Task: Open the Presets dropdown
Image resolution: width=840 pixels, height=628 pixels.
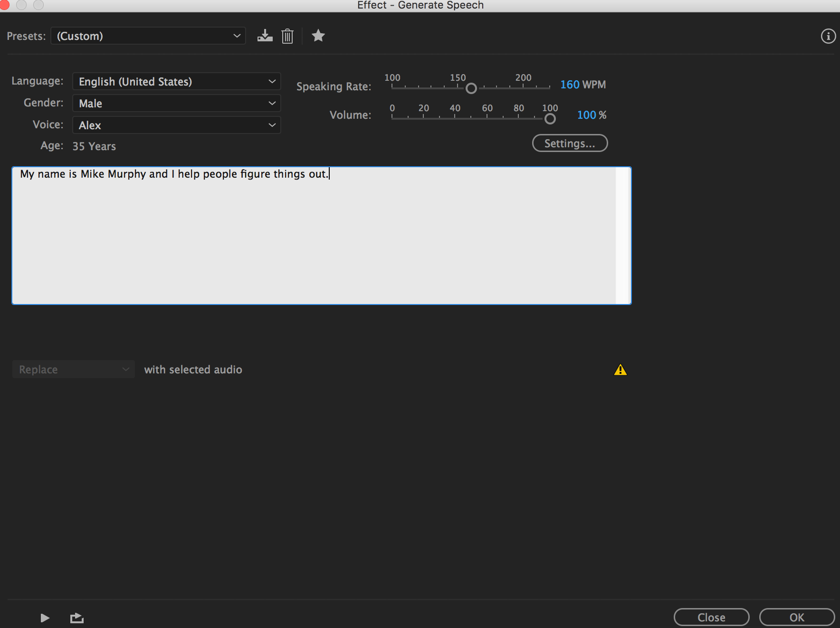Action: point(148,36)
